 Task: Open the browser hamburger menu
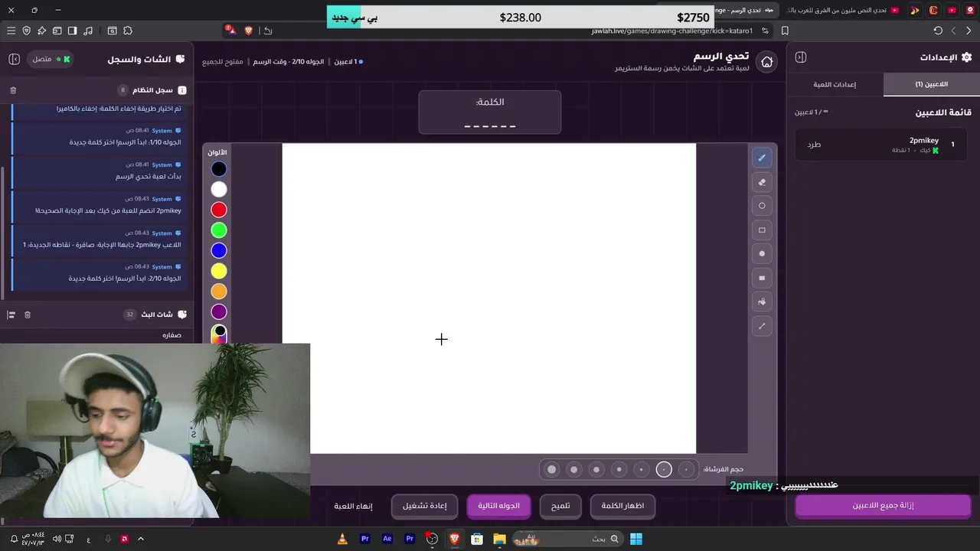pos(11,31)
